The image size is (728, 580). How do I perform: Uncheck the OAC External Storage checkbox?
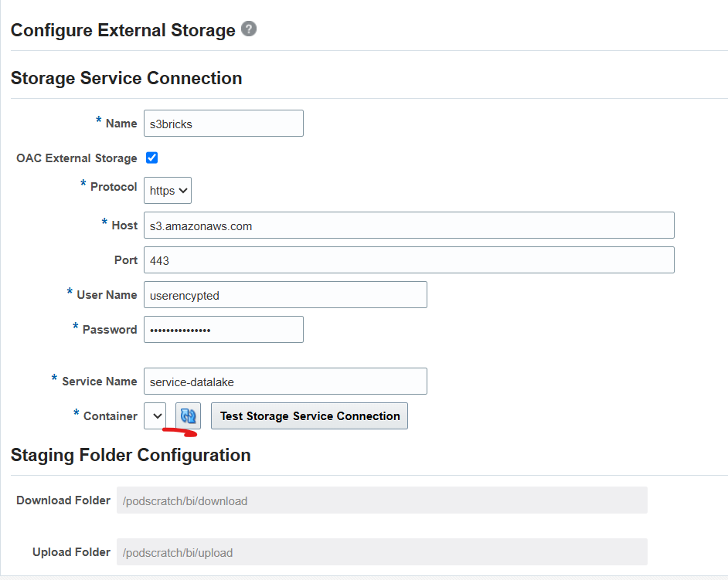pos(151,158)
